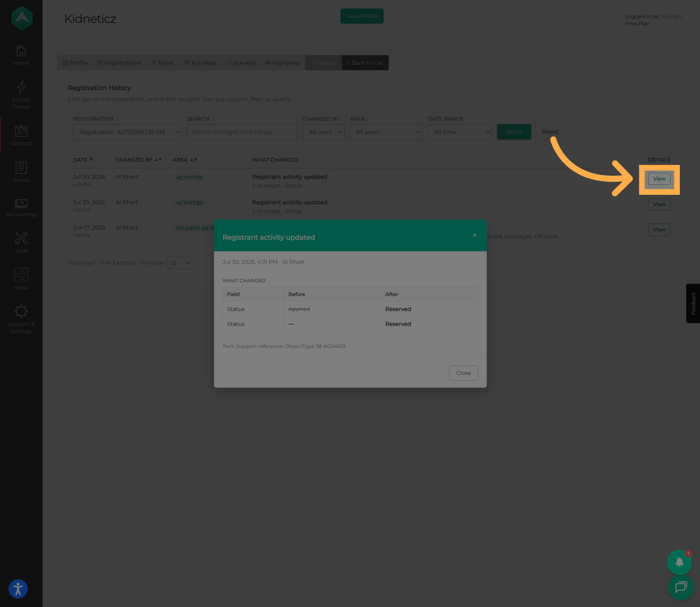Open Accounting sidebar icon
The height and width of the screenshot is (607, 700).
coord(21,203)
